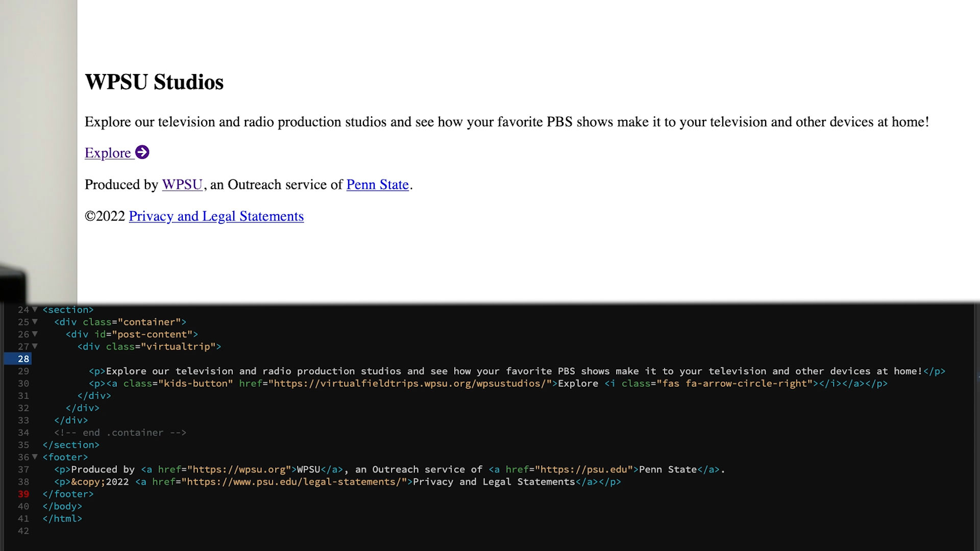Click the &copy;2022 entity on line 38
The height and width of the screenshot is (551, 980).
[100, 482]
